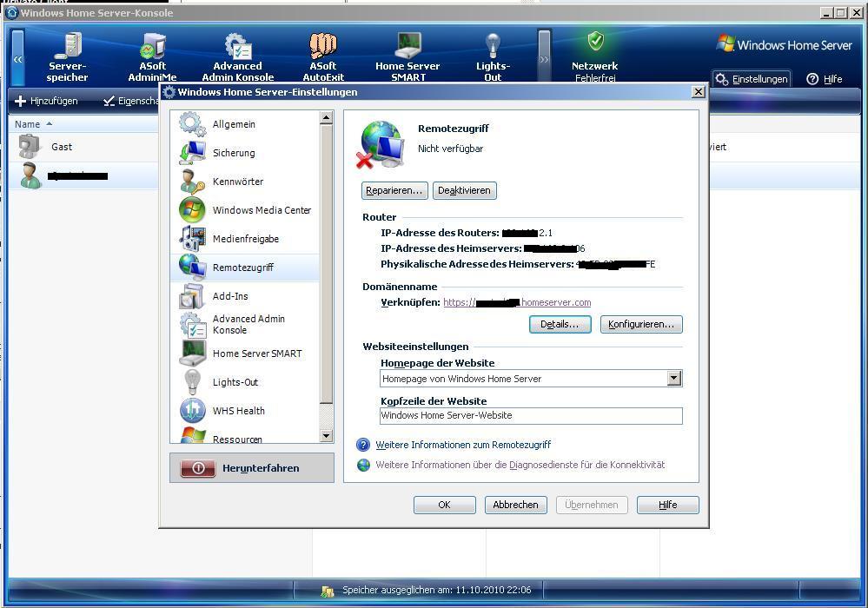The image size is (868, 608).
Task: Show more console tabs with right chevrons
Action: point(544,58)
